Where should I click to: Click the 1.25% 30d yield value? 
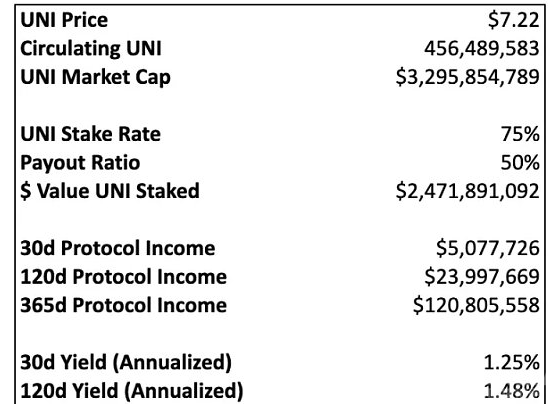tap(511, 363)
